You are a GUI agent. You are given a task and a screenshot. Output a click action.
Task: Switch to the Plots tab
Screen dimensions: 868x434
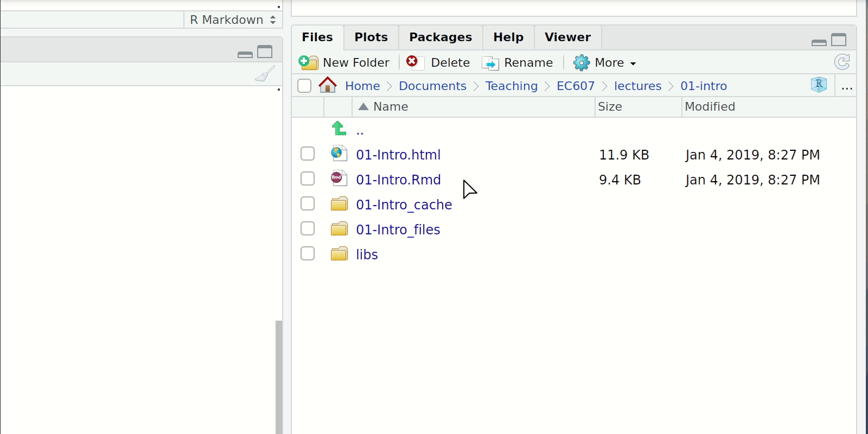click(x=371, y=37)
